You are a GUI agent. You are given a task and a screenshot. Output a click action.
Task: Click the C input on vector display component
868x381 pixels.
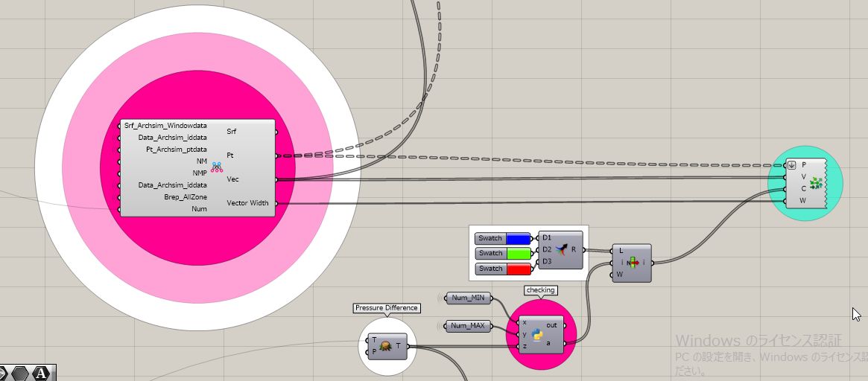pyautogui.click(x=803, y=188)
